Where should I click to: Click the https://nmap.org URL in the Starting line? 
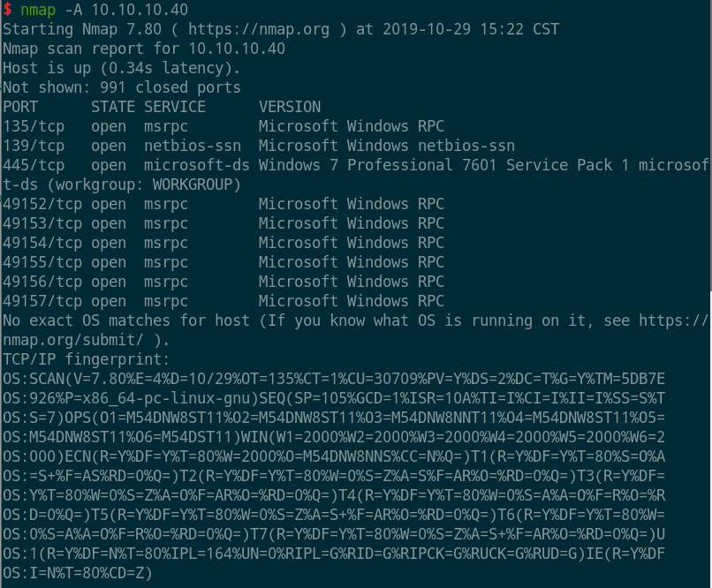tap(259, 29)
